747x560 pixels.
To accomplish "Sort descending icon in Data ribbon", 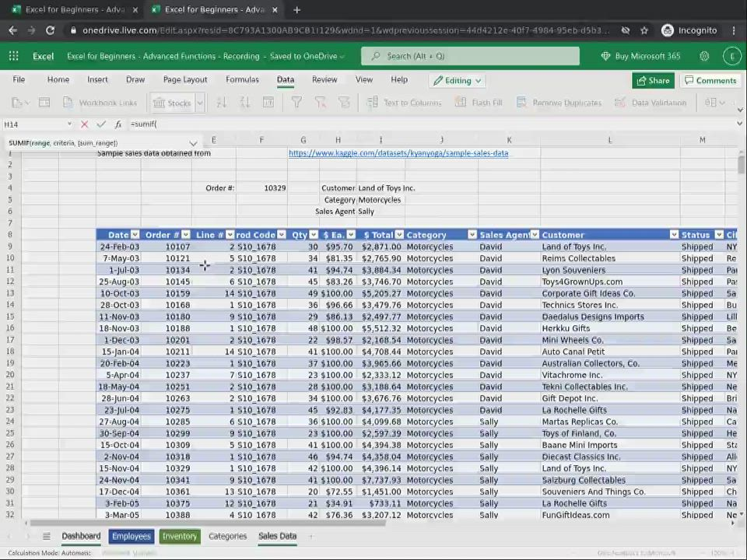I will click(245, 103).
